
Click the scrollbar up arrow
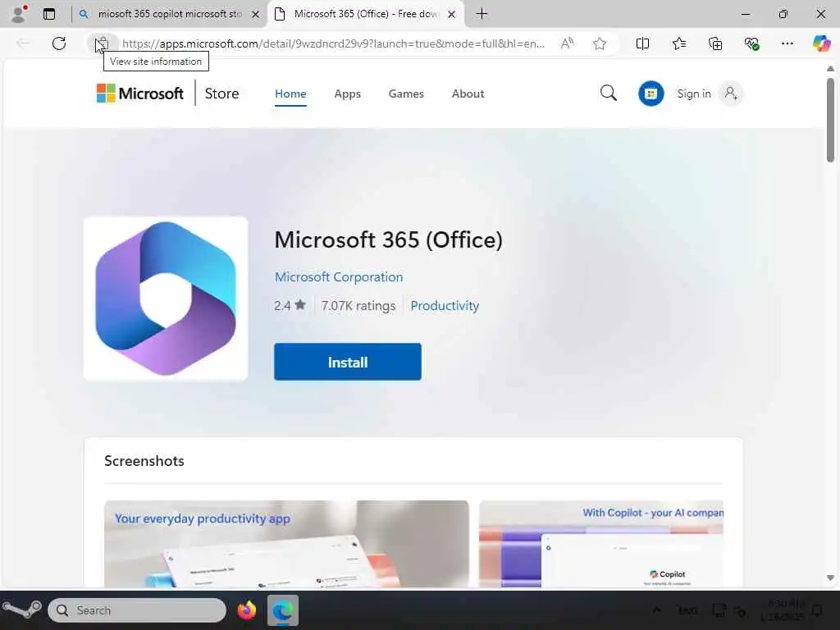click(x=830, y=69)
